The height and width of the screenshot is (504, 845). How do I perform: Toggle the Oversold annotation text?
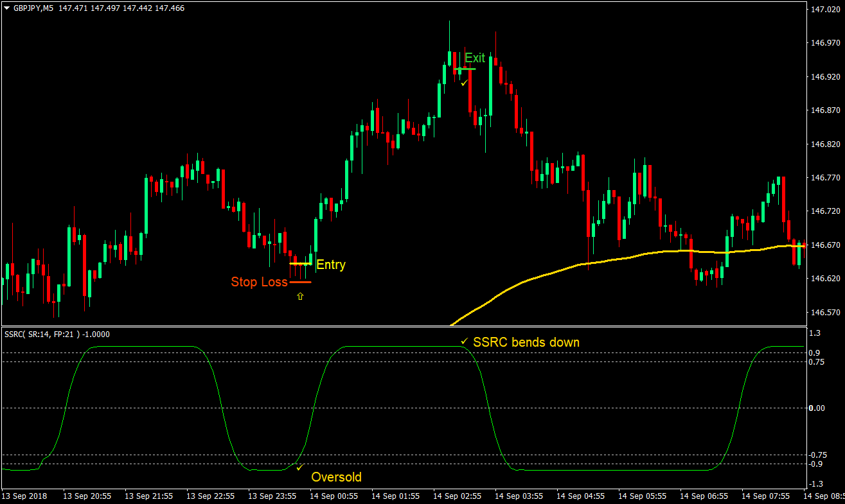tap(335, 478)
